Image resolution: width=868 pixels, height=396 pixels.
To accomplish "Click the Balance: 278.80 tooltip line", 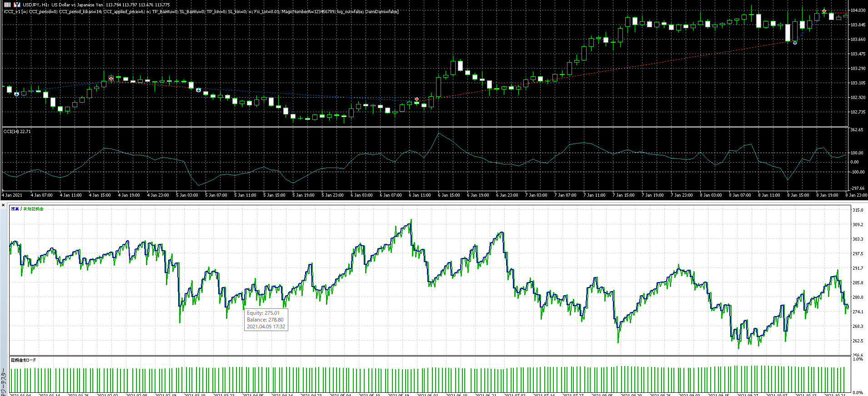I will (265, 320).
